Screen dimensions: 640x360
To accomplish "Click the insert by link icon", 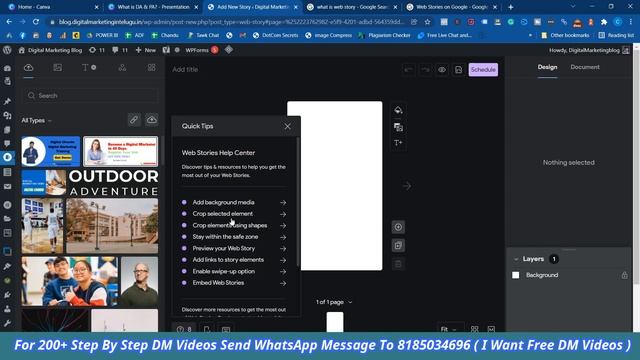I will (134, 120).
